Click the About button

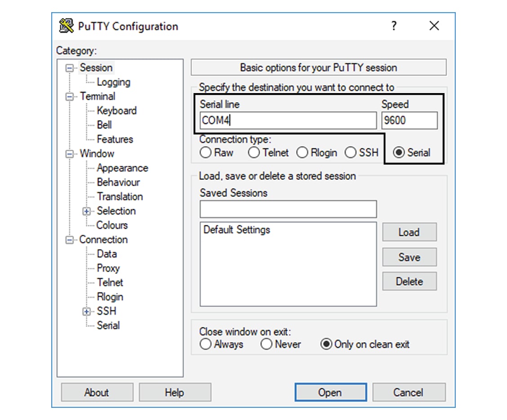click(x=97, y=392)
